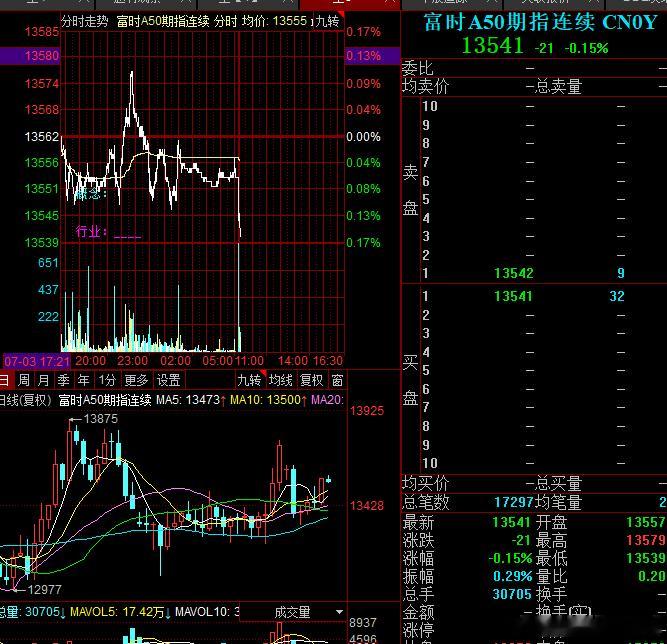Click the 13585 top price axis label
Screen dimensions: 667x644
click(42, 31)
